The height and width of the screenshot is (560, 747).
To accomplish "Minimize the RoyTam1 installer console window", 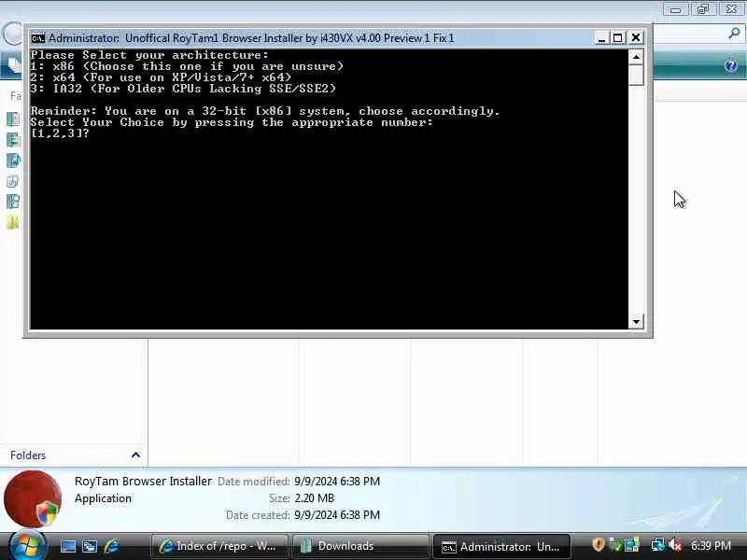I will pyautogui.click(x=601, y=37).
